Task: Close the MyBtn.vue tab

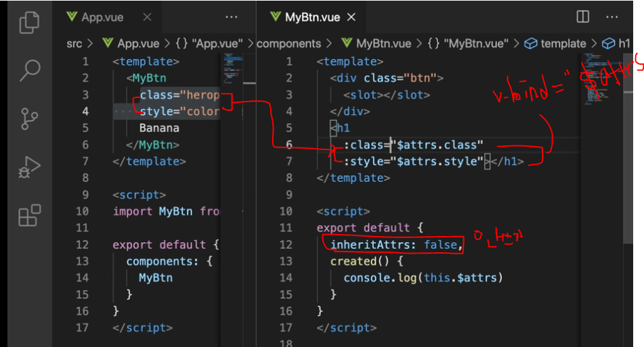Action: (x=351, y=17)
